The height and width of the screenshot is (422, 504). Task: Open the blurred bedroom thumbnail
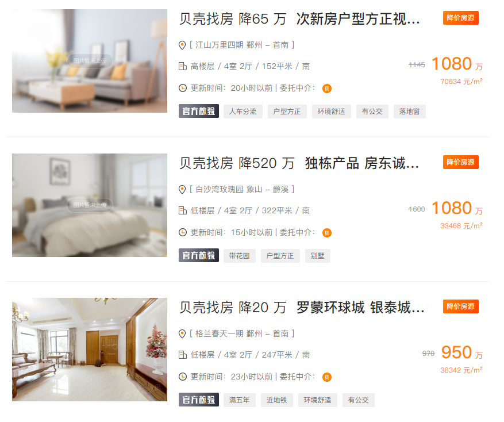[90, 205]
